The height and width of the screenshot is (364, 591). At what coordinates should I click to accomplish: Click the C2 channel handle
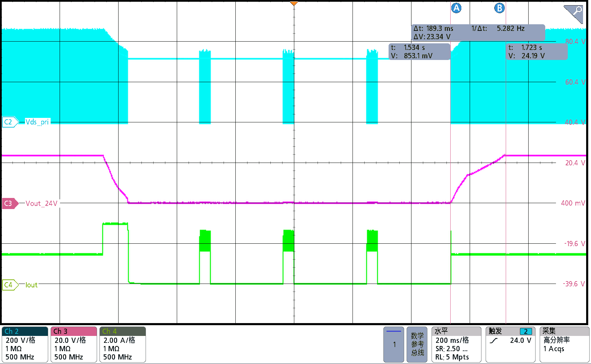click(10, 122)
